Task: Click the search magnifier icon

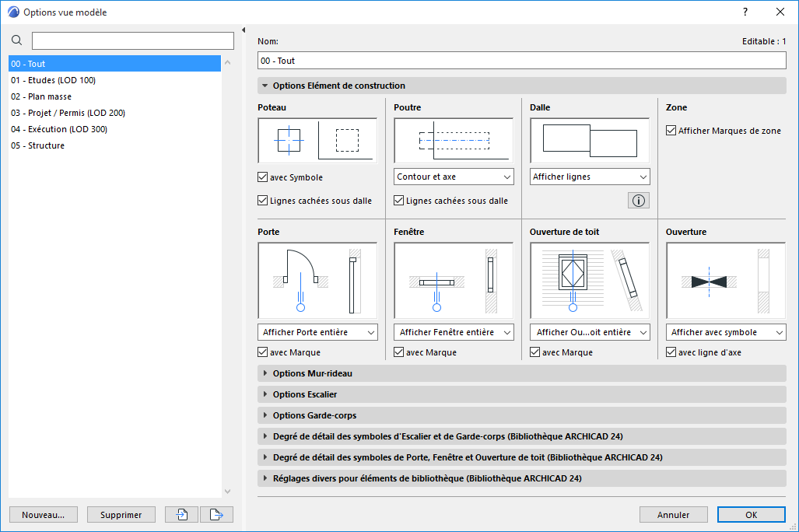Action: click(x=16, y=40)
